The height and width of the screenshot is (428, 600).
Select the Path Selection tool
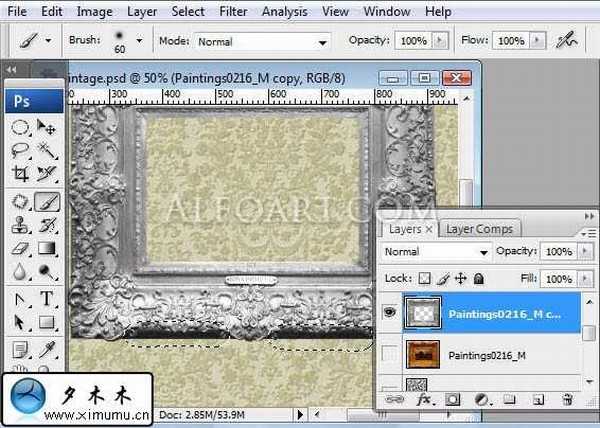click(x=20, y=322)
